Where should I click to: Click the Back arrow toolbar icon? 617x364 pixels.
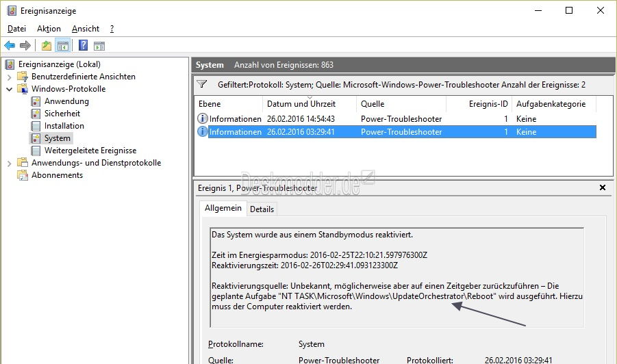(10, 46)
